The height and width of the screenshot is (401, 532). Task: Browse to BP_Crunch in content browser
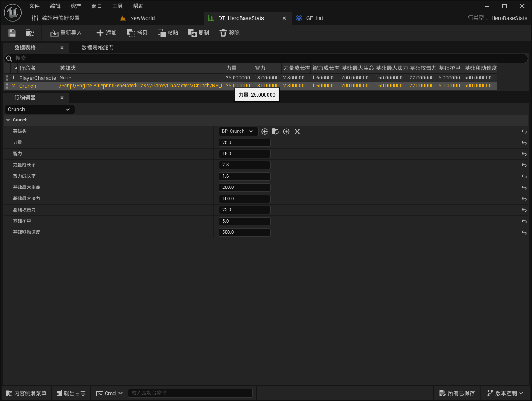tap(276, 131)
